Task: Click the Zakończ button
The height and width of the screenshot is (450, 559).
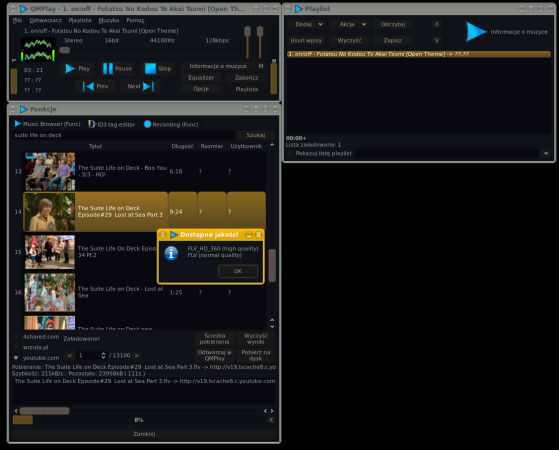Action: click(246, 78)
